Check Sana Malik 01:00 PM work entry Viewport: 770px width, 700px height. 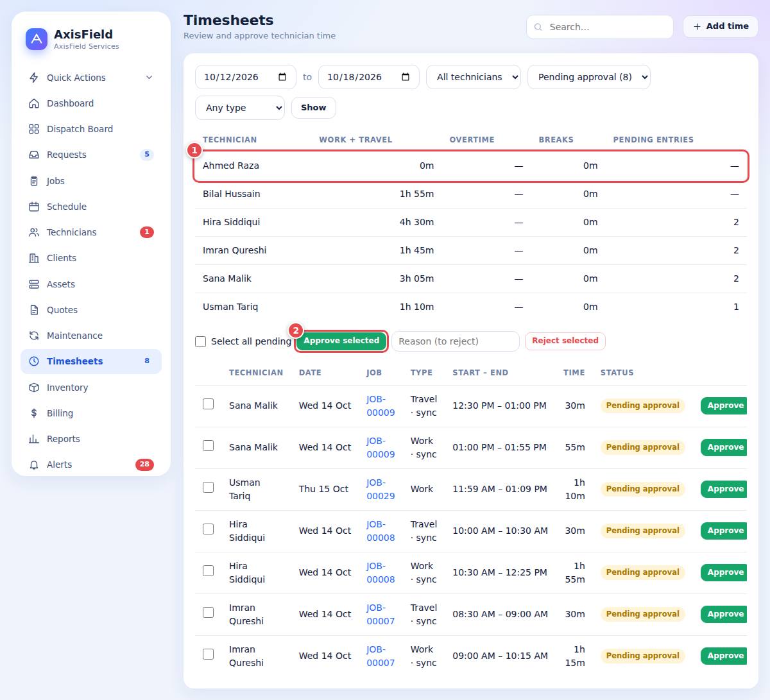pos(208,446)
